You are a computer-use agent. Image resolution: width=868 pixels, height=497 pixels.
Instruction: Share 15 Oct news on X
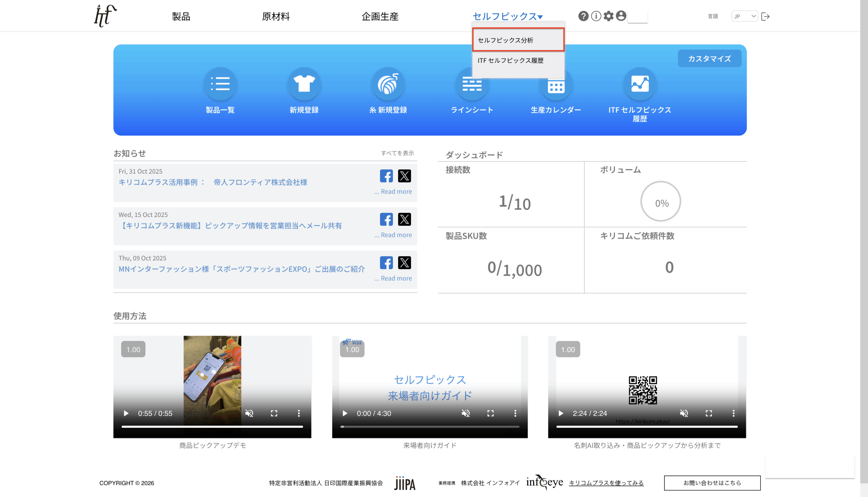(x=404, y=219)
